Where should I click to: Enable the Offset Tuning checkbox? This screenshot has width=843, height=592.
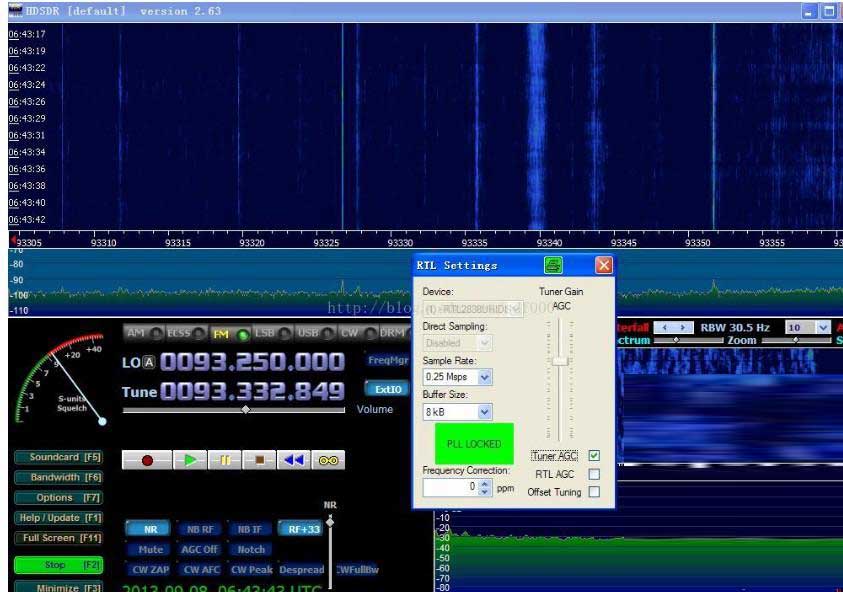[594, 492]
